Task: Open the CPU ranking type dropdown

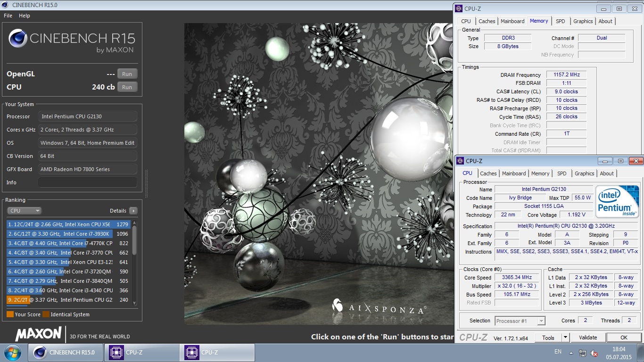Action: (25, 211)
